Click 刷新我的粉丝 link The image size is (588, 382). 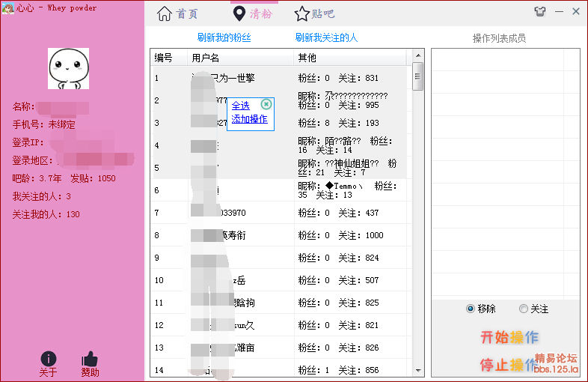[x=224, y=37]
